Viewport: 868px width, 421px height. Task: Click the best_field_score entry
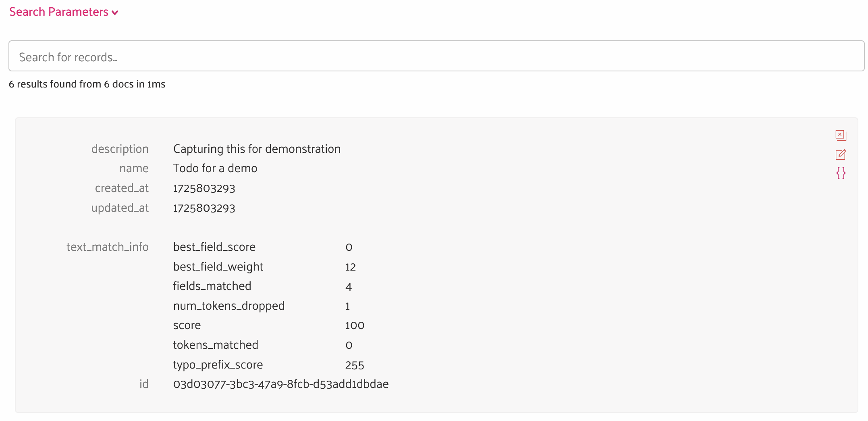coord(214,247)
